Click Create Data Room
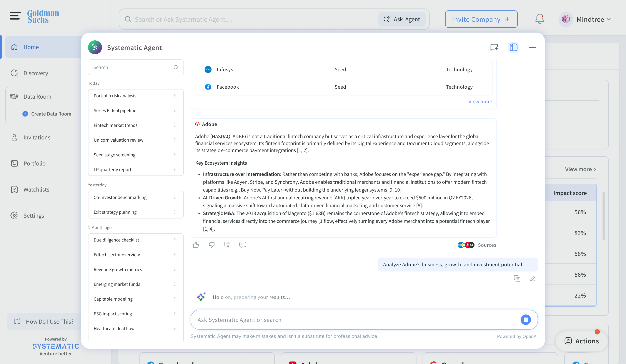 click(47, 114)
